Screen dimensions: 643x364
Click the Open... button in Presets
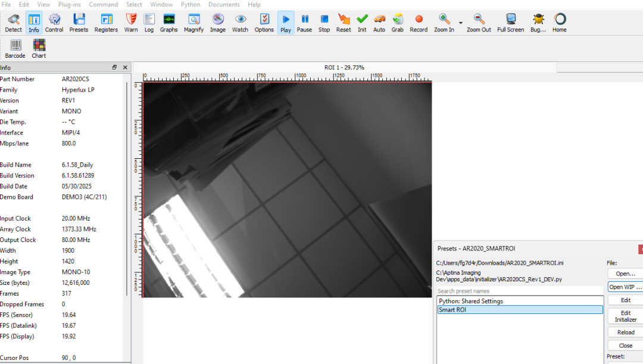click(x=625, y=274)
